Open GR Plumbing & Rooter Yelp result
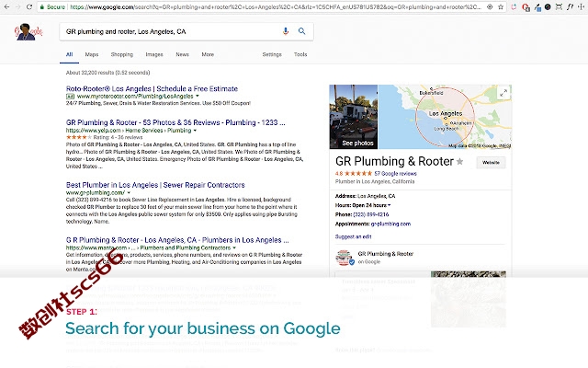This screenshot has height=368, width=588. [x=175, y=122]
